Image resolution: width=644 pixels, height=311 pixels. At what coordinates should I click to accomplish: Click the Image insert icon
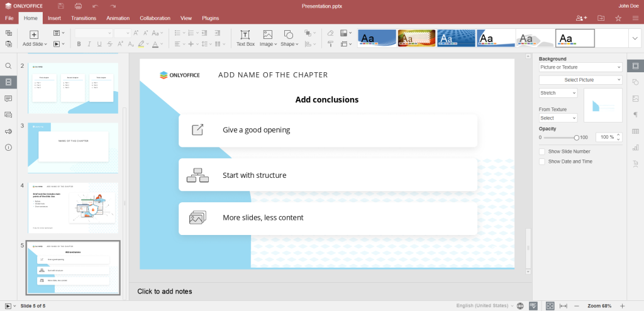click(268, 35)
